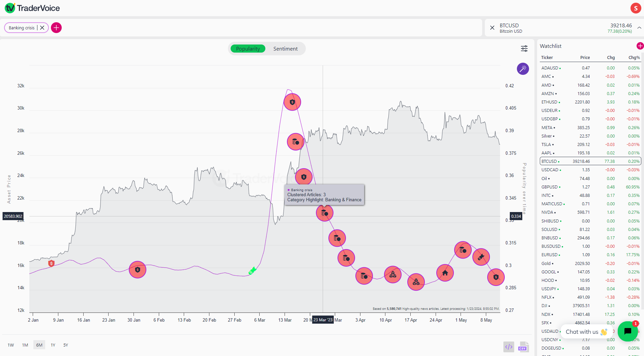Click the satellite event marker near 8 May

[x=481, y=257]
